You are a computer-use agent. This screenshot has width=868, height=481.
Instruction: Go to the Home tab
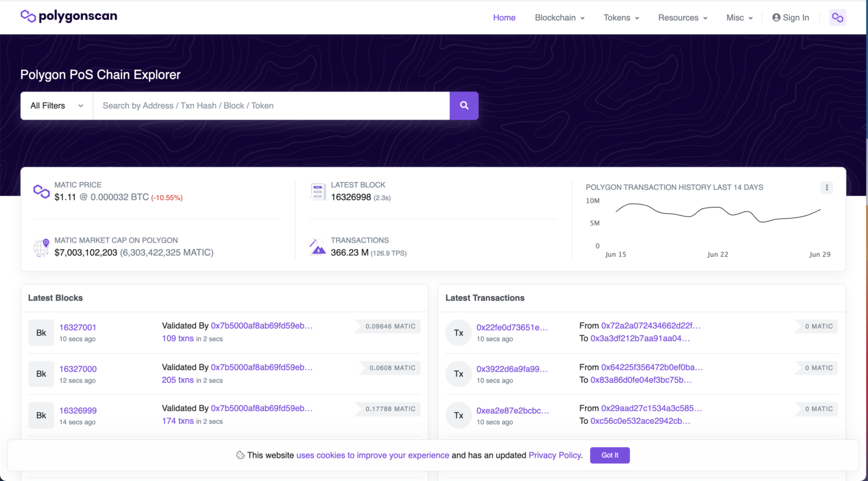point(504,18)
